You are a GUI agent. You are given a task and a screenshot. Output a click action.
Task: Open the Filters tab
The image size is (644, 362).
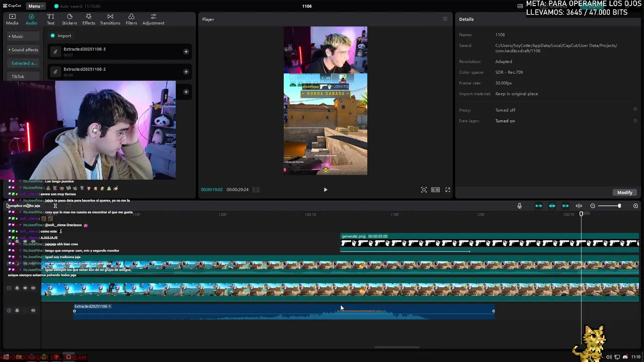131,20
